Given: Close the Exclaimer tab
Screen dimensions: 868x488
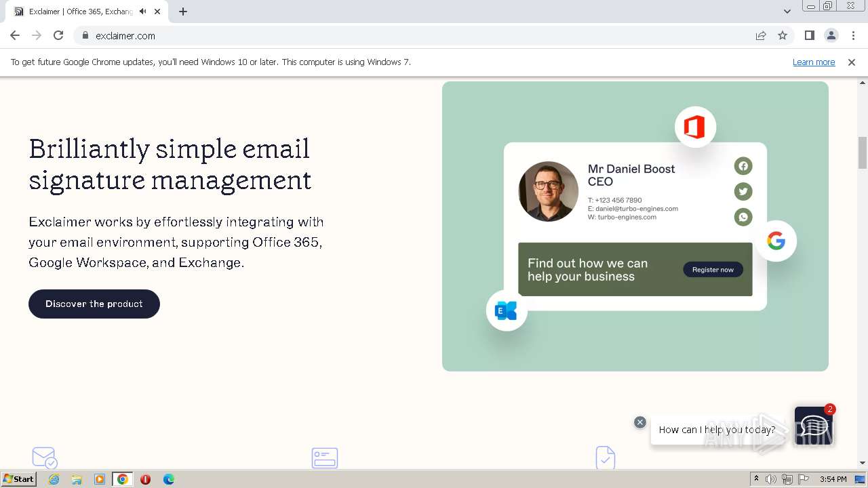Looking at the screenshot, I should click(158, 12).
